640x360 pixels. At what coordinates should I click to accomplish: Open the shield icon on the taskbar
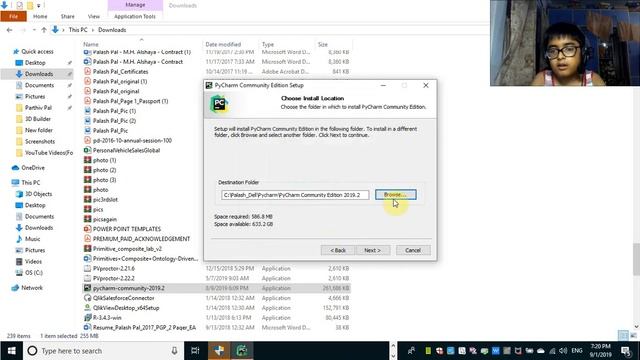(x=219, y=351)
